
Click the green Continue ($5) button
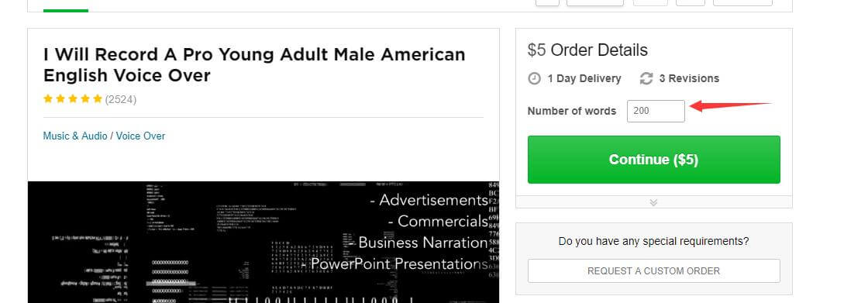(x=654, y=160)
